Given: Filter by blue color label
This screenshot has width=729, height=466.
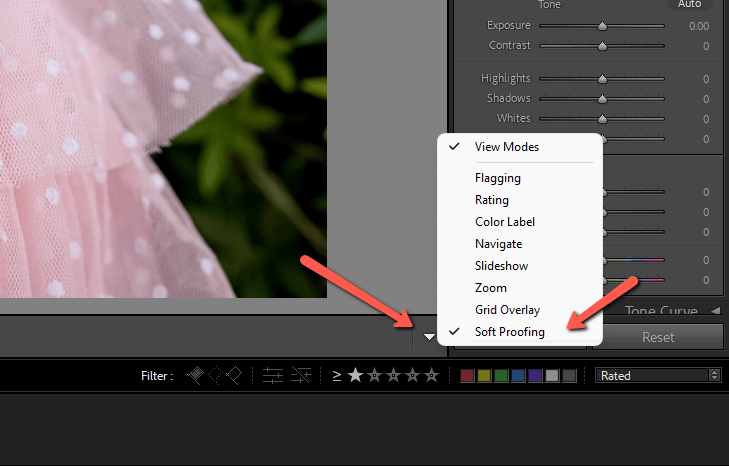Looking at the screenshot, I should click(x=518, y=376).
